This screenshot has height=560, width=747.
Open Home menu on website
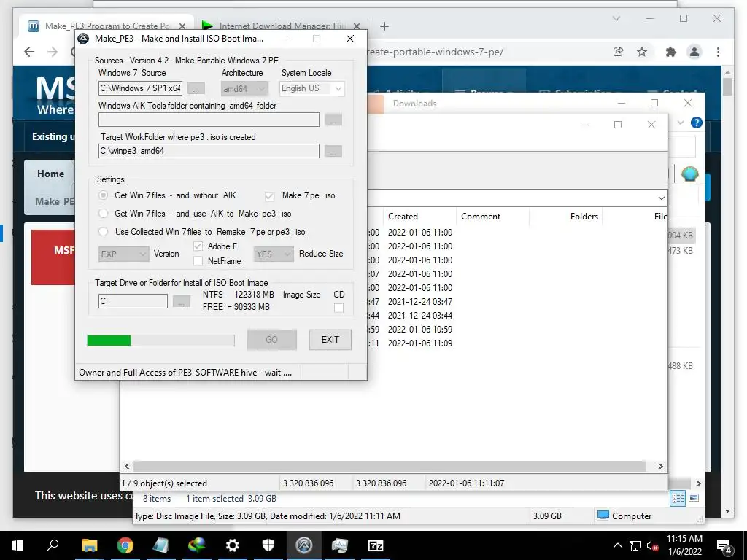tap(50, 174)
